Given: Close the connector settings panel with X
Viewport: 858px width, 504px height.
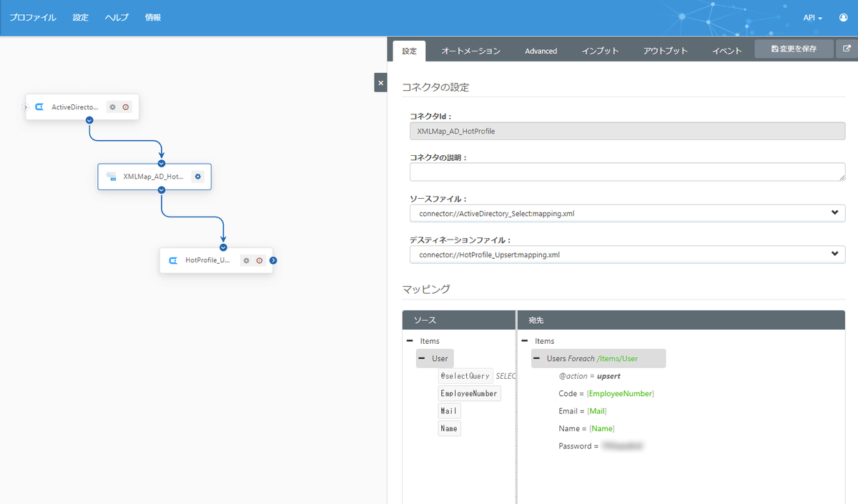Looking at the screenshot, I should (380, 83).
